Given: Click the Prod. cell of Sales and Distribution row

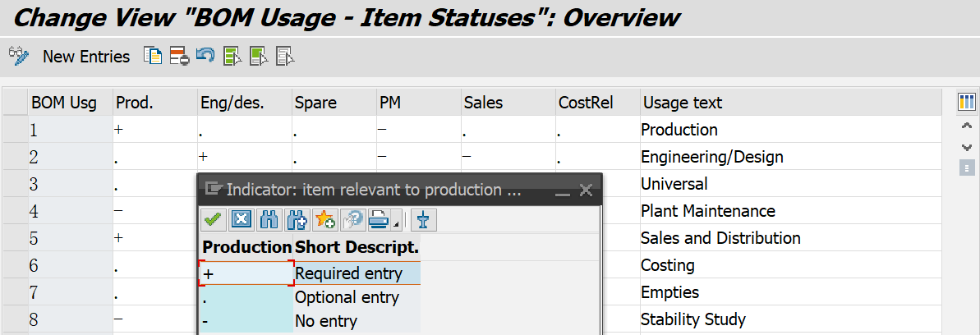Looking at the screenshot, I should click(155, 238).
